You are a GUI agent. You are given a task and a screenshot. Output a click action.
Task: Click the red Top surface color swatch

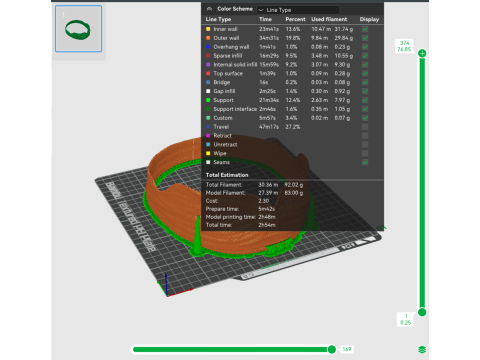pyautogui.click(x=208, y=73)
